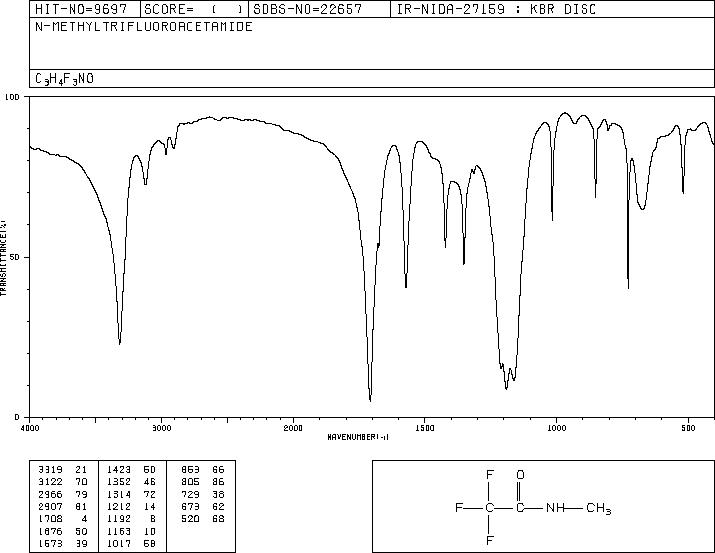
Task: Click the bottom F atom in the structure
Action: [x=489, y=541]
